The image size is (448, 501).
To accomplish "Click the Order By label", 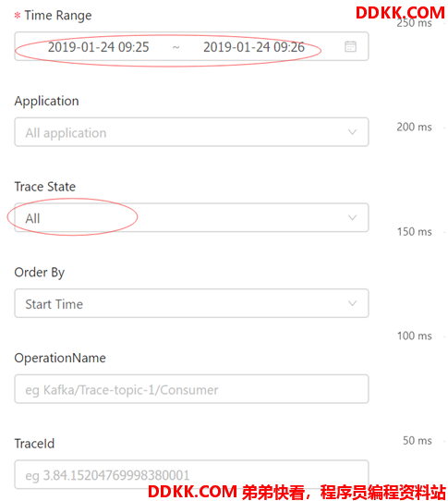I will coord(40,273).
